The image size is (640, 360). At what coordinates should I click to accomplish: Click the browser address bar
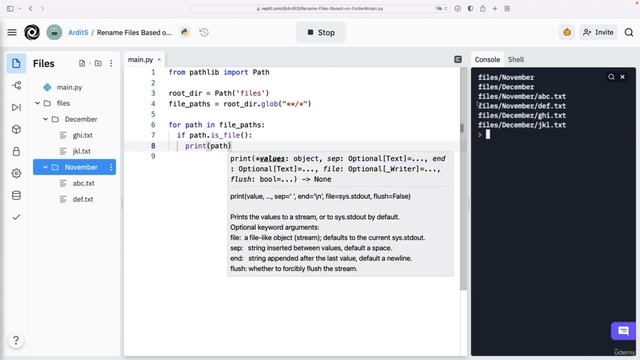pos(320,8)
